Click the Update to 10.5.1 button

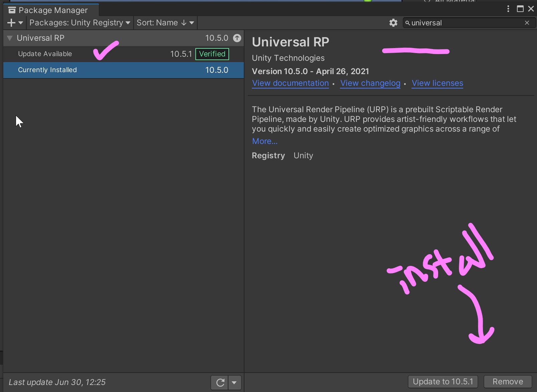pyautogui.click(x=443, y=382)
